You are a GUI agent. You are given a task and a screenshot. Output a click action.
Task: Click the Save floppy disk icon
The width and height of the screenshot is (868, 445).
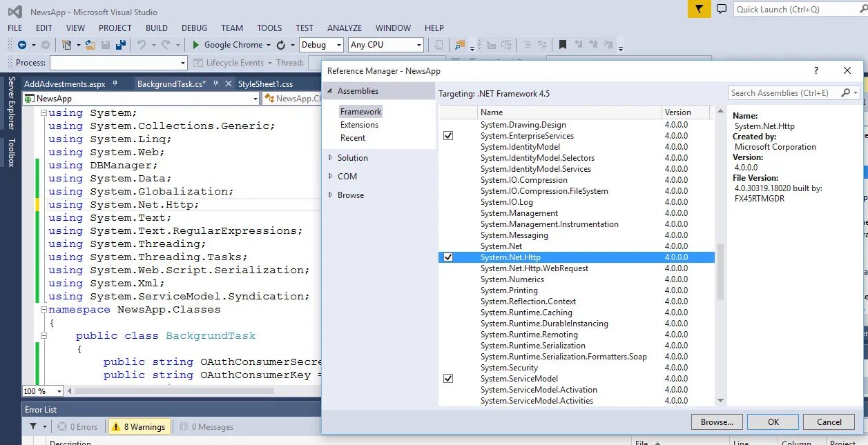[x=106, y=45]
